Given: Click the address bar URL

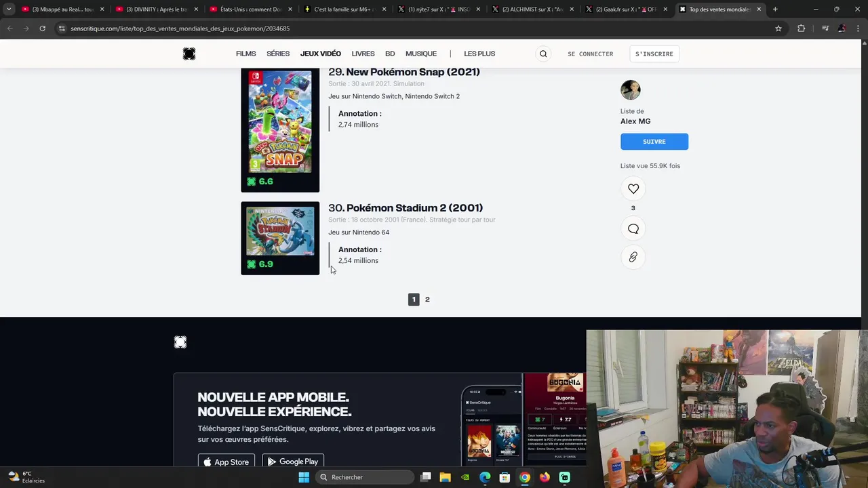Looking at the screenshot, I should pos(180,28).
